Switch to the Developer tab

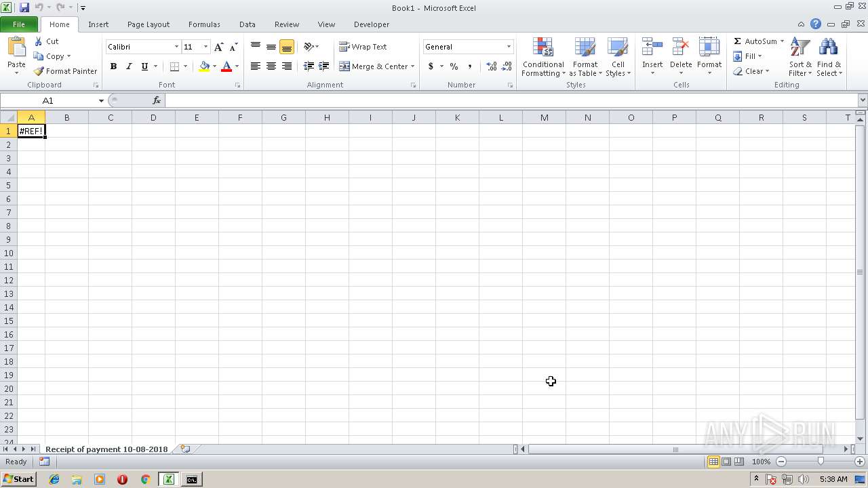[372, 24]
